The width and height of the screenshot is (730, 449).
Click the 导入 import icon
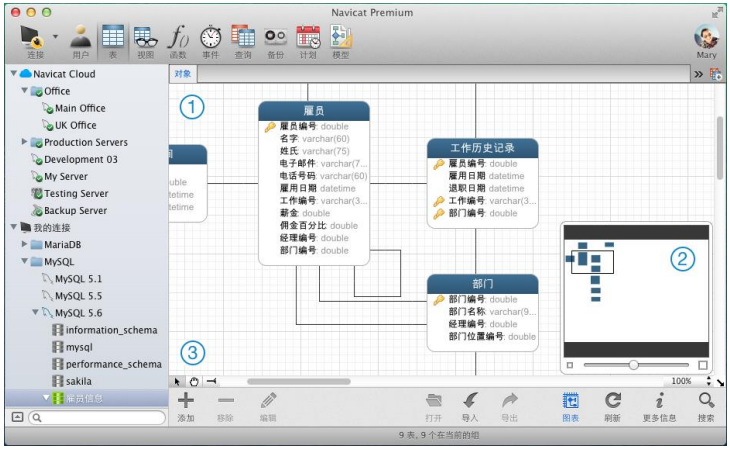(x=470, y=400)
